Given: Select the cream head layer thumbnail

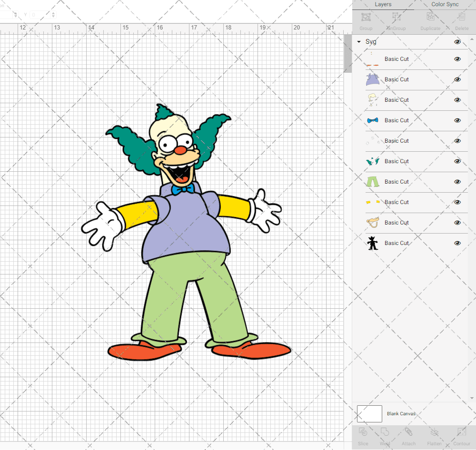Looking at the screenshot, I should 373,100.
